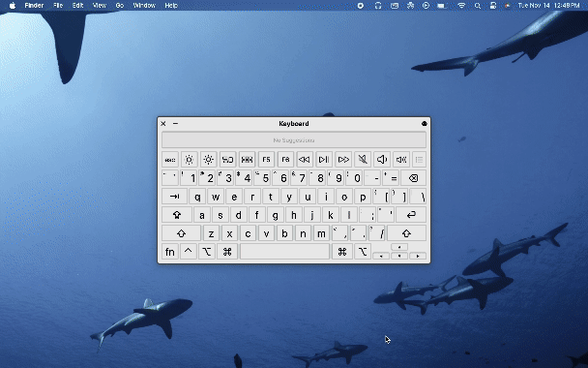Click the Launchpad key
This screenshot has width=588, height=368.
(x=247, y=160)
